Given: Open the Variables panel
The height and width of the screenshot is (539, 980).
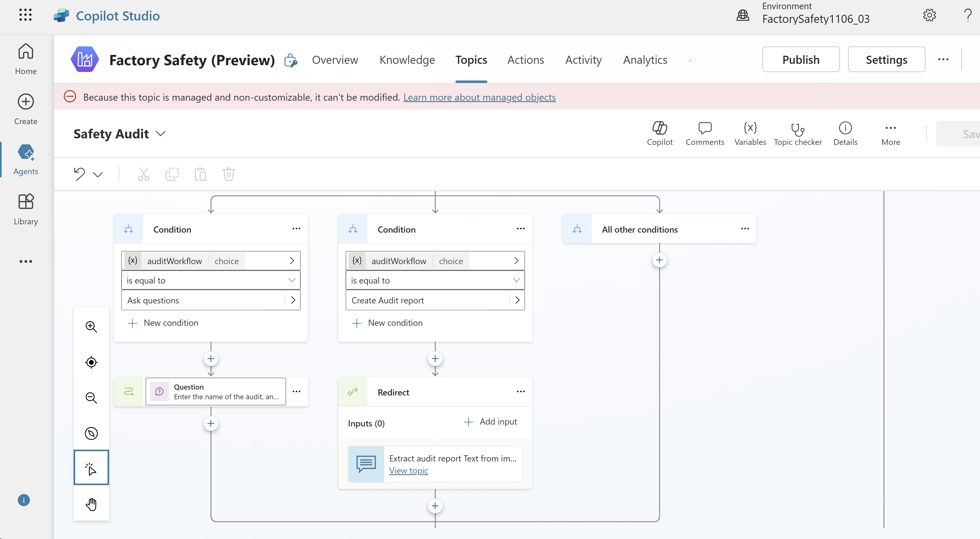Looking at the screenshot, I should 750,134.
